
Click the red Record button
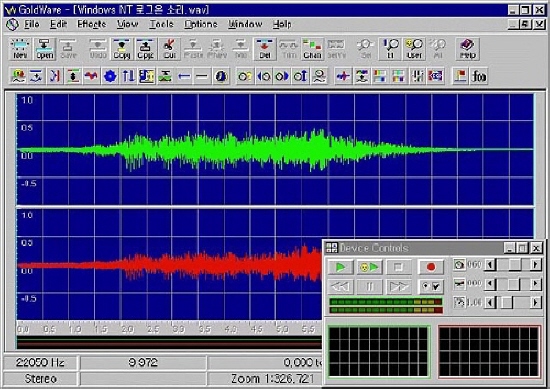pyautogui.click(x=431, y=267)
